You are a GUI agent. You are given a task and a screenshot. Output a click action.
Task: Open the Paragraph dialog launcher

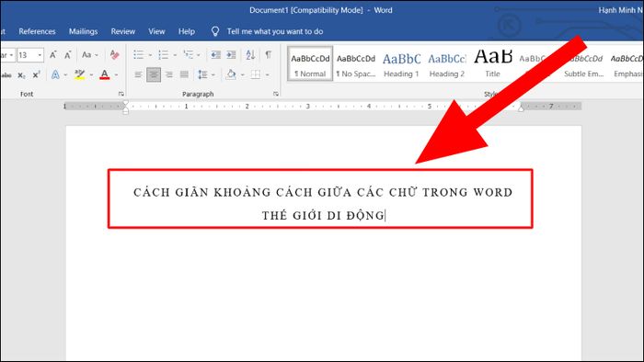pos(276,94)
